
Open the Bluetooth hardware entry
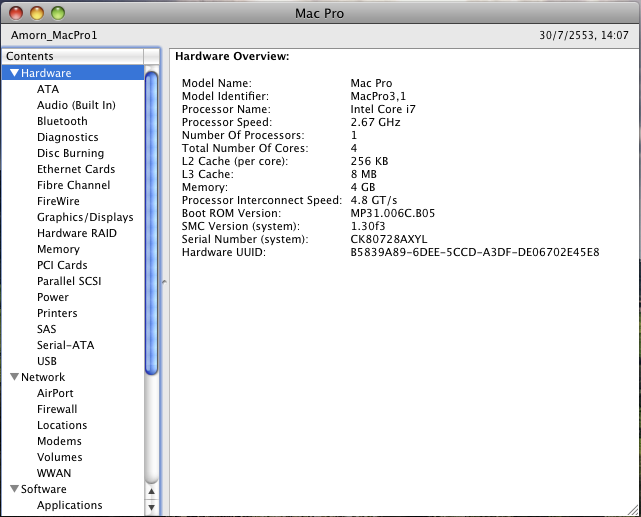[x=62, y=121]
